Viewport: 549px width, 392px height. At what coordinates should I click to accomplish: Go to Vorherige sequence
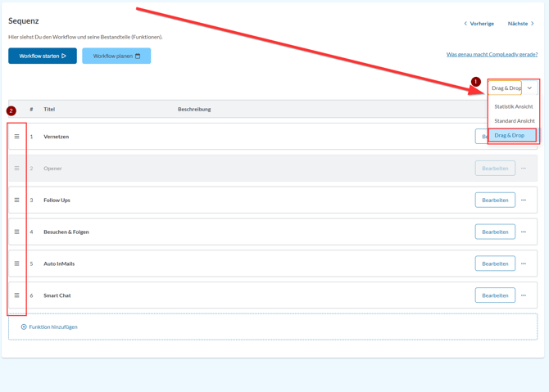(x=479, y=24)
